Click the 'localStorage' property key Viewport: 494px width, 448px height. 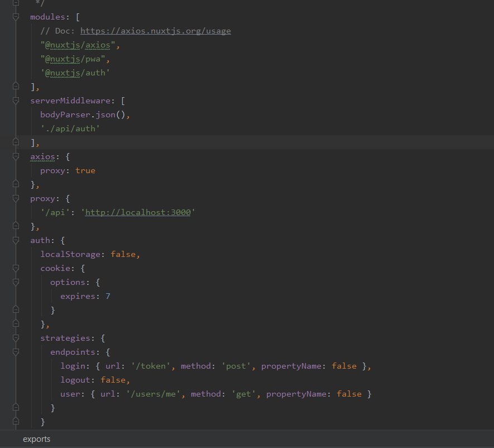[70, 254]
